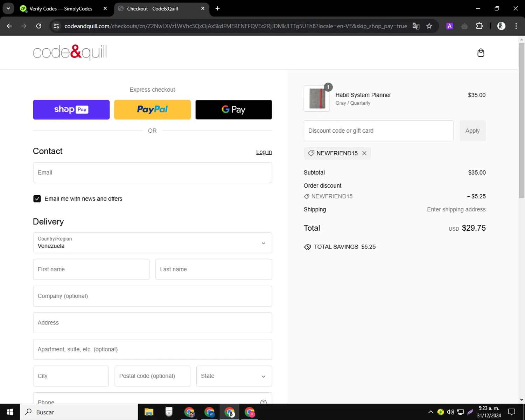The image size is (525, 420).
Task: Show hidden system tray icons
Action: 430,412
